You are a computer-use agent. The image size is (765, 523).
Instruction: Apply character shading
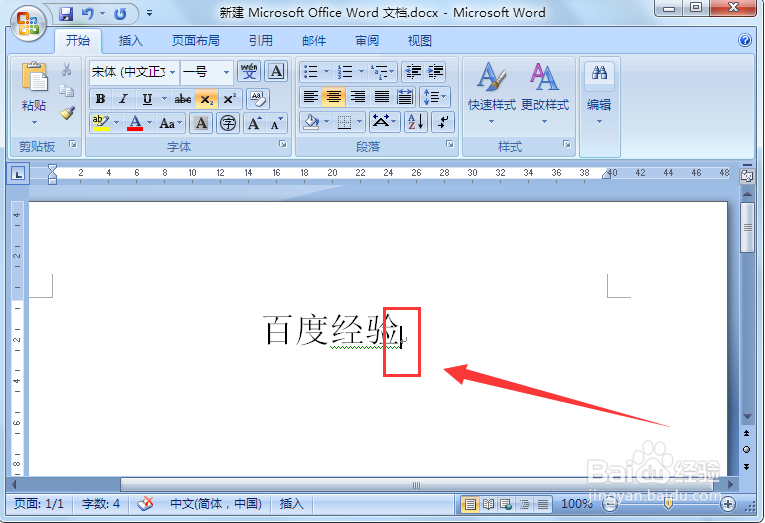[201, 123]
